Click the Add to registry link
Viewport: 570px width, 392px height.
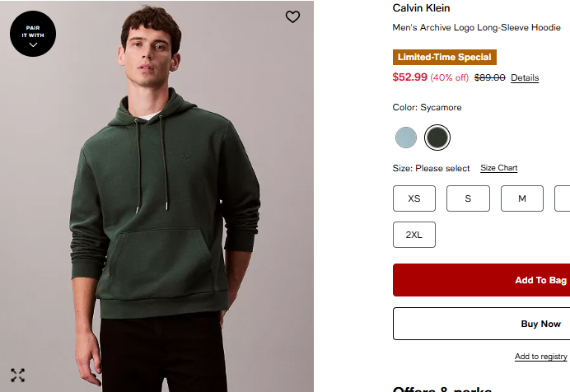[540, 357]
